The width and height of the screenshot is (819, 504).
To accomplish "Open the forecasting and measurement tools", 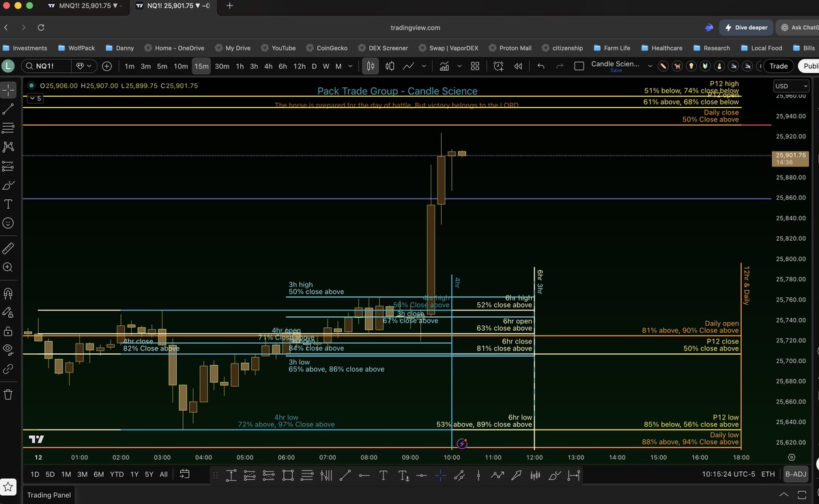I will [x=8, y=166].
